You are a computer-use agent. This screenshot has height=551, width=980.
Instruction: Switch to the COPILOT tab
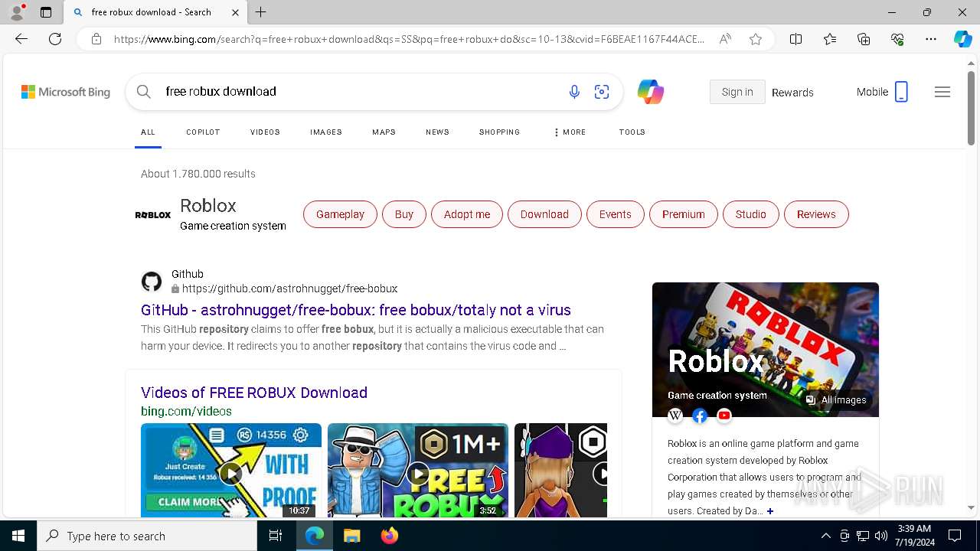point(203,132)
